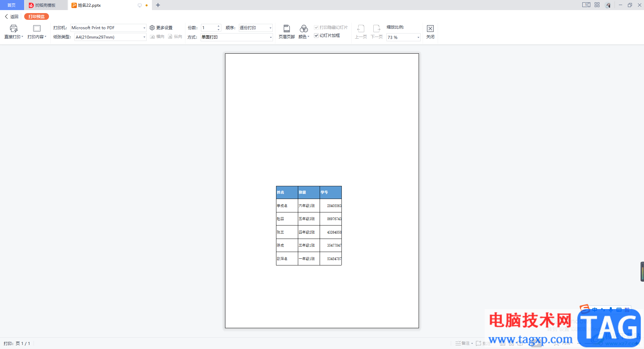This screenshot has width=644, height=349.
Task: Select portrait orientation icon
Action: pyautogui.click(x=170, y=37)
